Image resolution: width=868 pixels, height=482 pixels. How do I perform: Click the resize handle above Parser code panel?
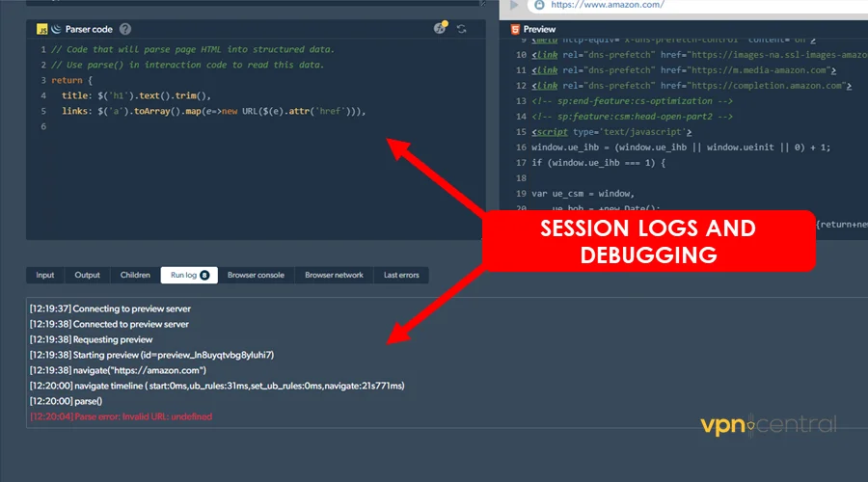483,3
